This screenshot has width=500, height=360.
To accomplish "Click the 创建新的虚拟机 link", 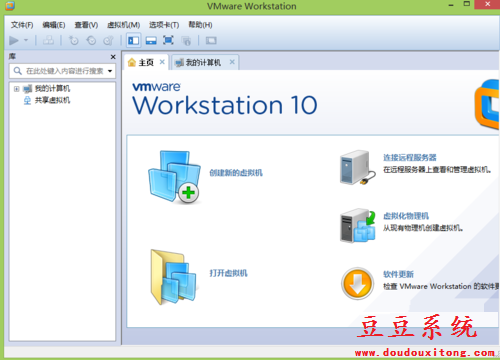I will click(236, 173).
